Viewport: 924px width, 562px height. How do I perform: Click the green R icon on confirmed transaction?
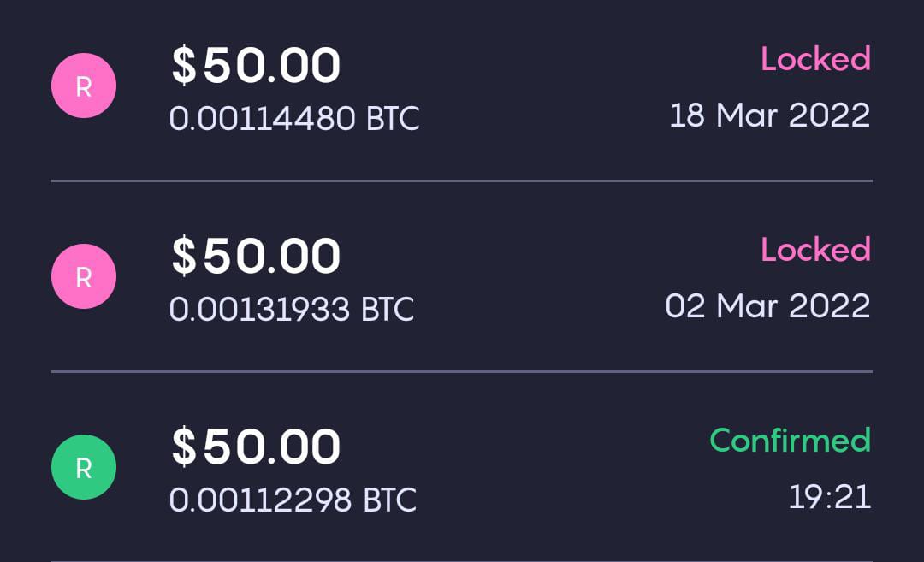(x=83, y=466)
